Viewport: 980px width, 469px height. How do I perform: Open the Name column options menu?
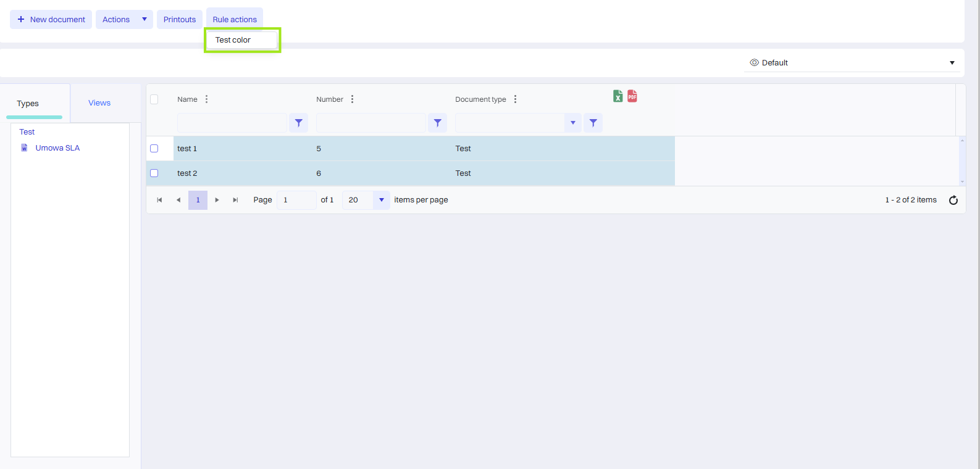206,99
